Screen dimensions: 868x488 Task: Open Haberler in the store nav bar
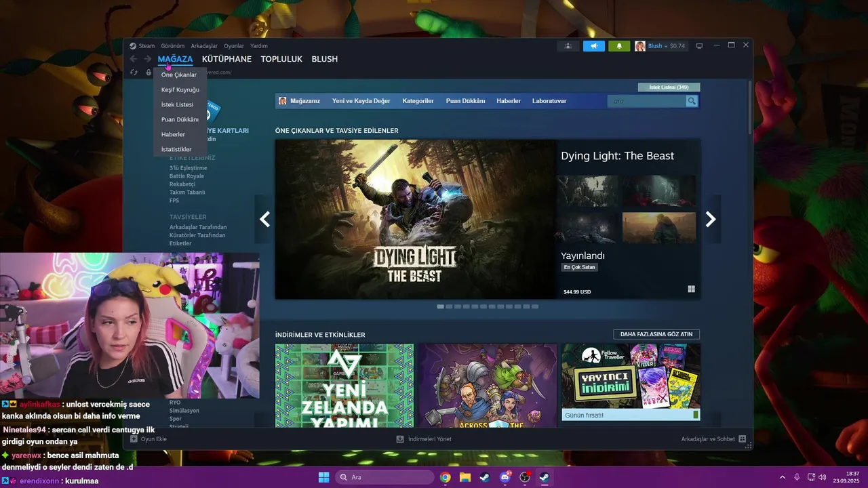(509, 101)
